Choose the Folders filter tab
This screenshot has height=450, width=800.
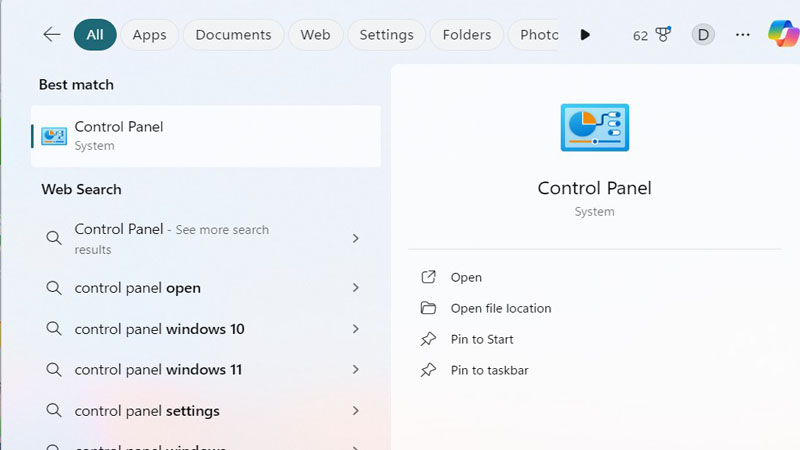pyautogui.click(x=466, y=35)
